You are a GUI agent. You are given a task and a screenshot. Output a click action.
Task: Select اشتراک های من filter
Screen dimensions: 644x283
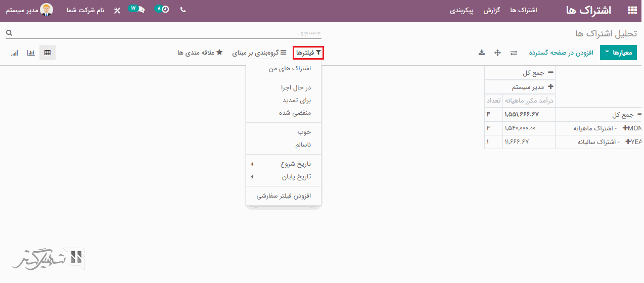284,68
